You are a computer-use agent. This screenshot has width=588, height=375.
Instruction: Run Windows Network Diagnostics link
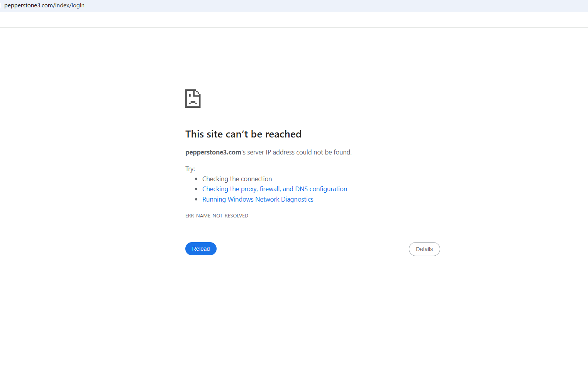point(258,199)
